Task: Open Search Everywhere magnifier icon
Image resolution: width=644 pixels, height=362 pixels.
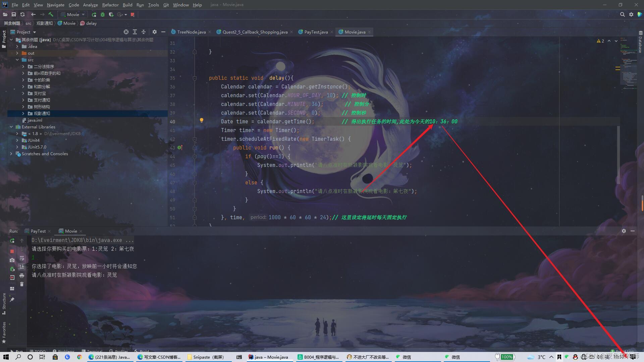Action: pos(622,14)
